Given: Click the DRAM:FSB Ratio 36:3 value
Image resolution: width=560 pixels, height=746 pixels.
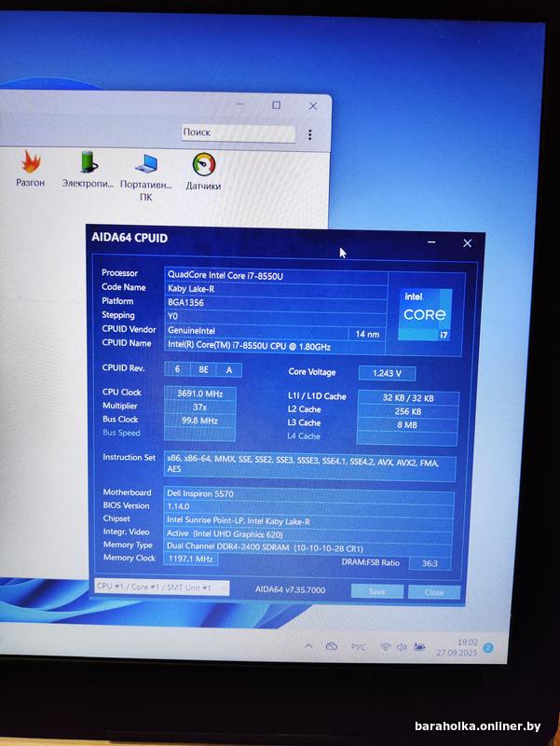Looking at the screenshot, I should tap(430, 563).
